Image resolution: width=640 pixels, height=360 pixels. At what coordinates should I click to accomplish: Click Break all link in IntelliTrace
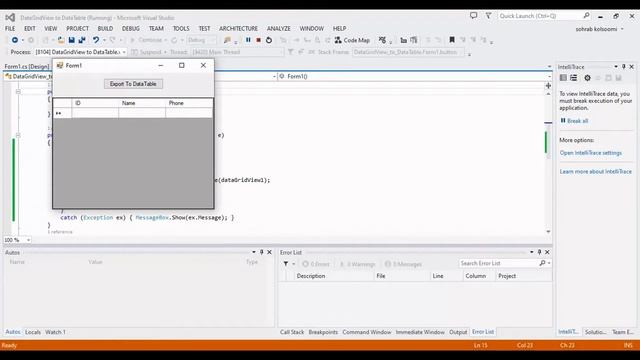click(577, 121)
